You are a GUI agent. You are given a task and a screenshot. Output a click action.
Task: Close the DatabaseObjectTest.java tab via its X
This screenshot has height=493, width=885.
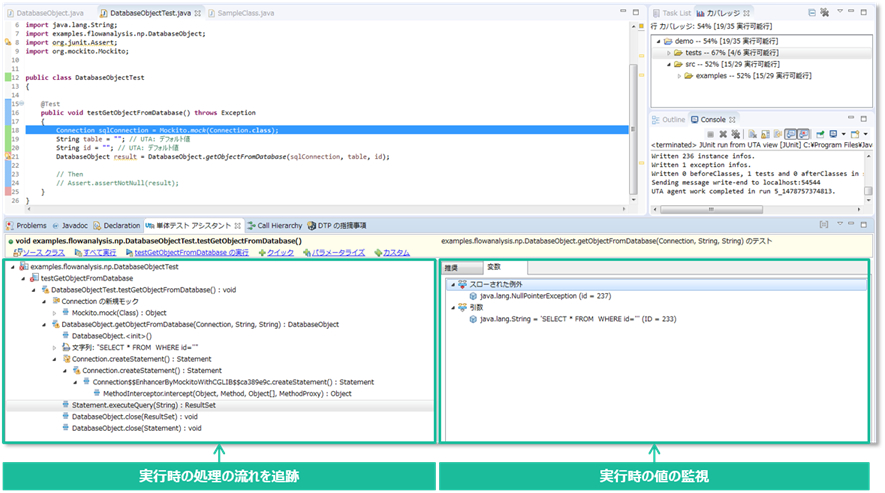point(198,13)
